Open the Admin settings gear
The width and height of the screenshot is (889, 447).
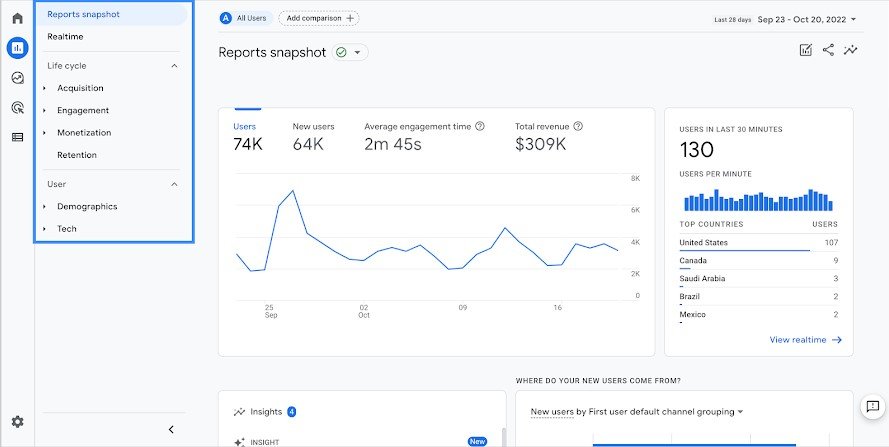[x=18, y=422]
